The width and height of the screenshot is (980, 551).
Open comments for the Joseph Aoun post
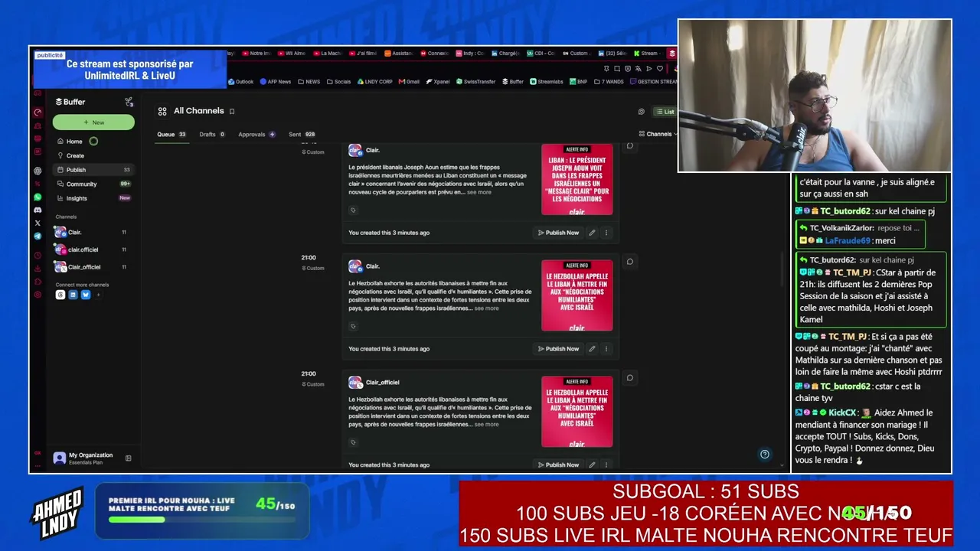pyautogui.click(x=630, y=146)
